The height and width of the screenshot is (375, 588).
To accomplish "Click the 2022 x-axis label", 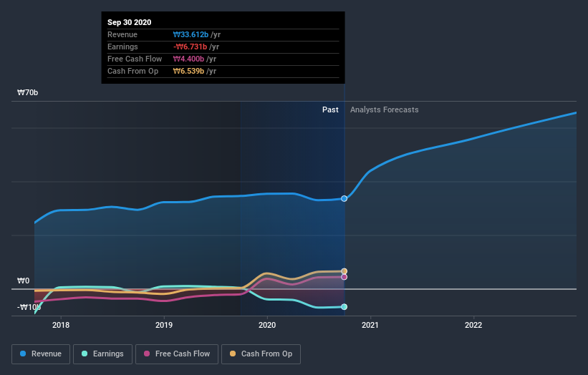I will point(473,325).
